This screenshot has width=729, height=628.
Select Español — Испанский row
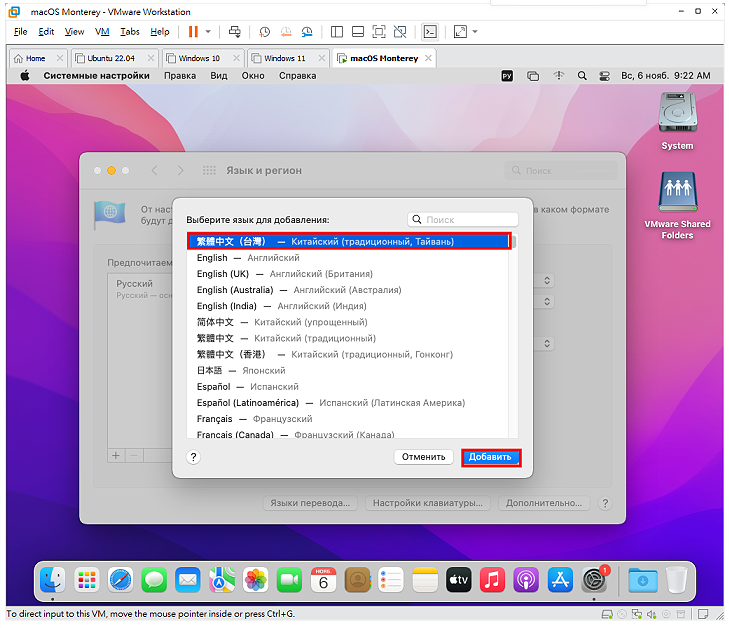point(348,387)
